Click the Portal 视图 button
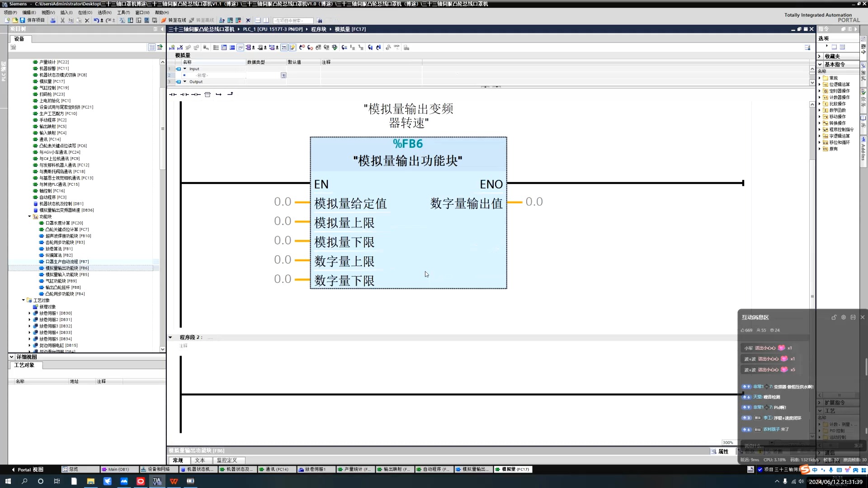 27,469
